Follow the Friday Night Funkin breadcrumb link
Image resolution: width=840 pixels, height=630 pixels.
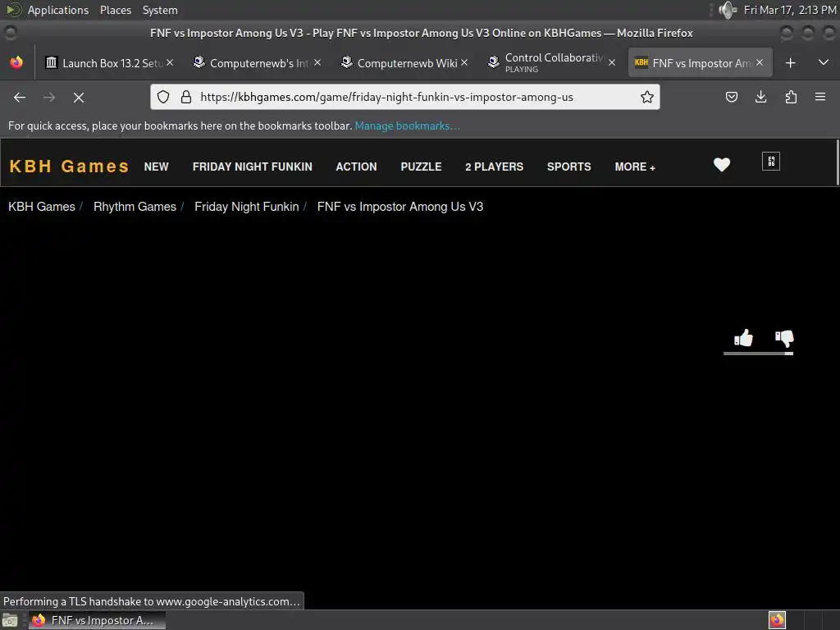pyautogui.click(x=246, y=207)
